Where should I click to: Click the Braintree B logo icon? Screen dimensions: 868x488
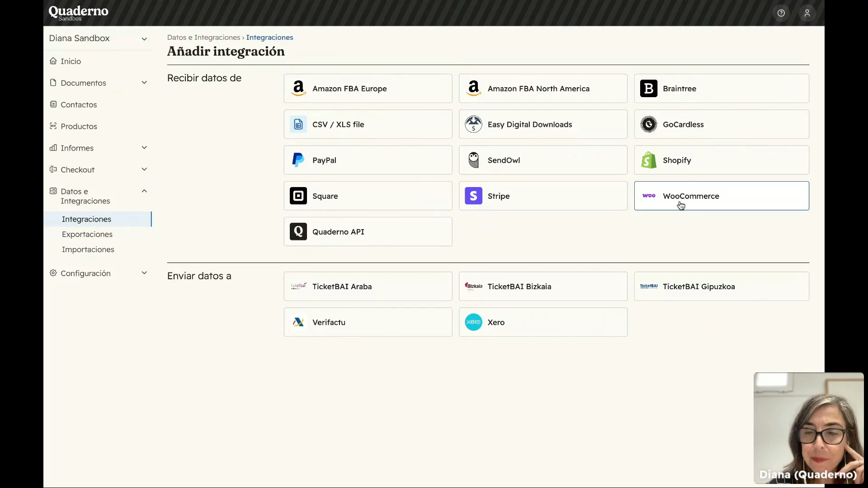[x=649, y=89]
